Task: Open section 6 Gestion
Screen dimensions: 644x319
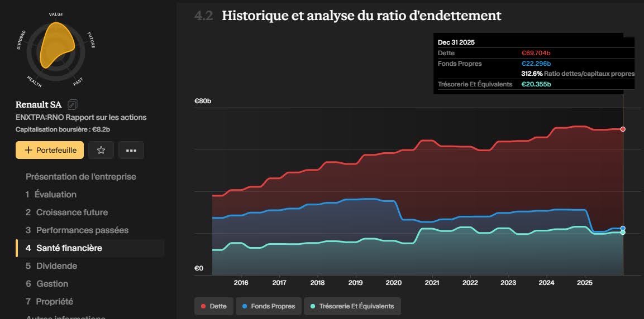Action: click(47, 284)
